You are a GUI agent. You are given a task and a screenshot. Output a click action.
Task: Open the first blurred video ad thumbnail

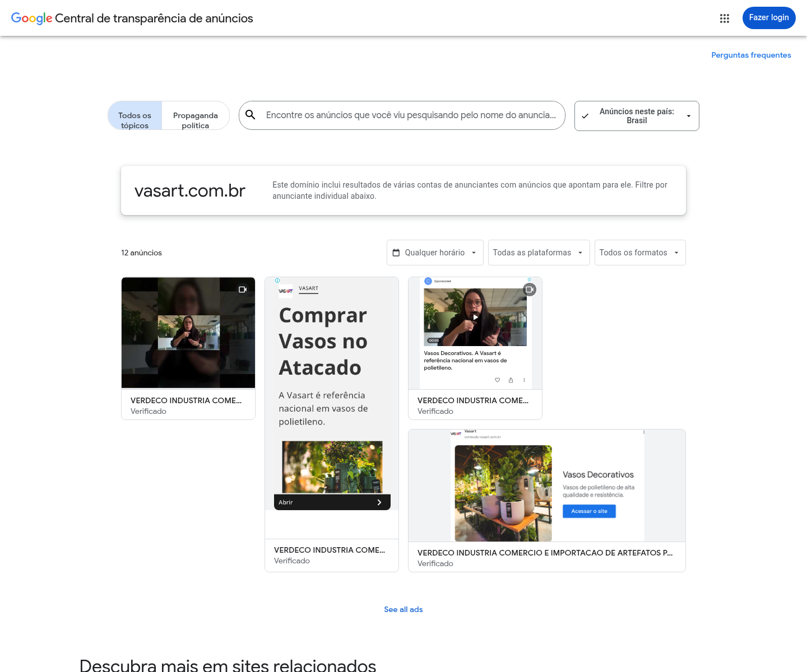[188, 333]
